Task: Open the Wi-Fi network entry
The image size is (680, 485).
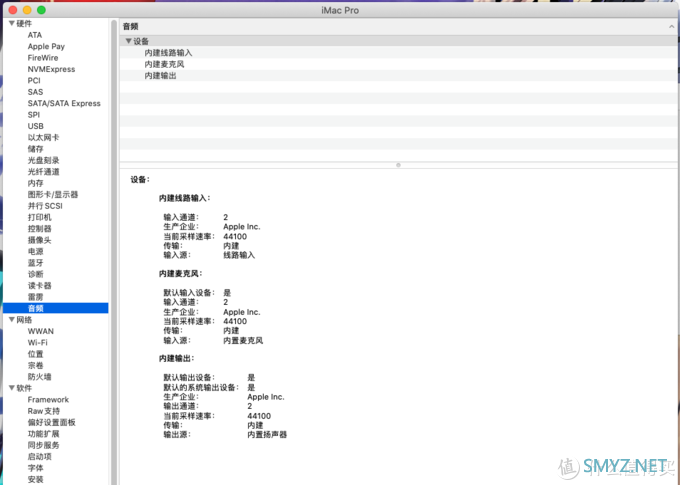Action: coord(38,342)
